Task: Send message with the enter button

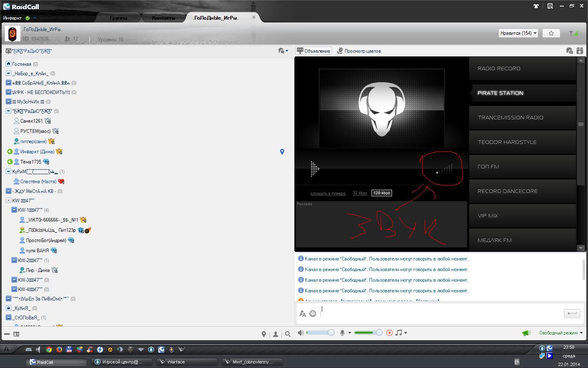Action: coord(572,313)
